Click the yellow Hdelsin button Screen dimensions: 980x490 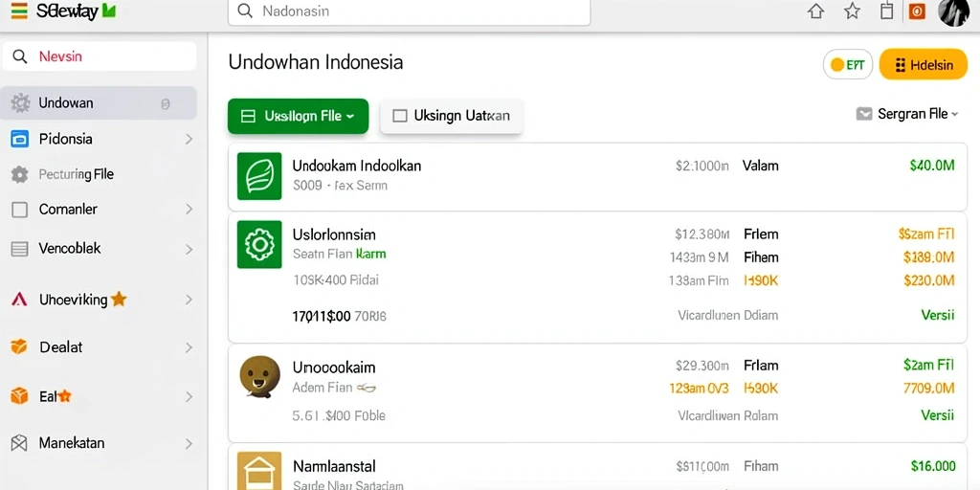924,64
